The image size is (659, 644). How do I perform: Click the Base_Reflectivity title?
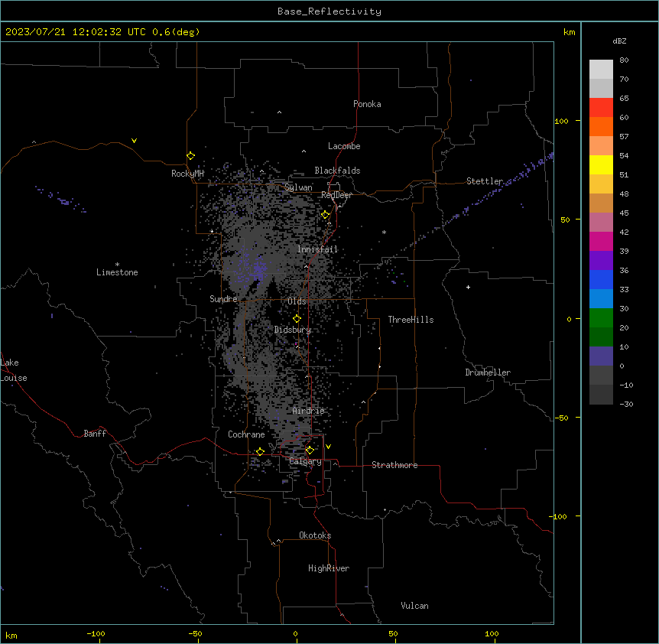pos(329,11)
